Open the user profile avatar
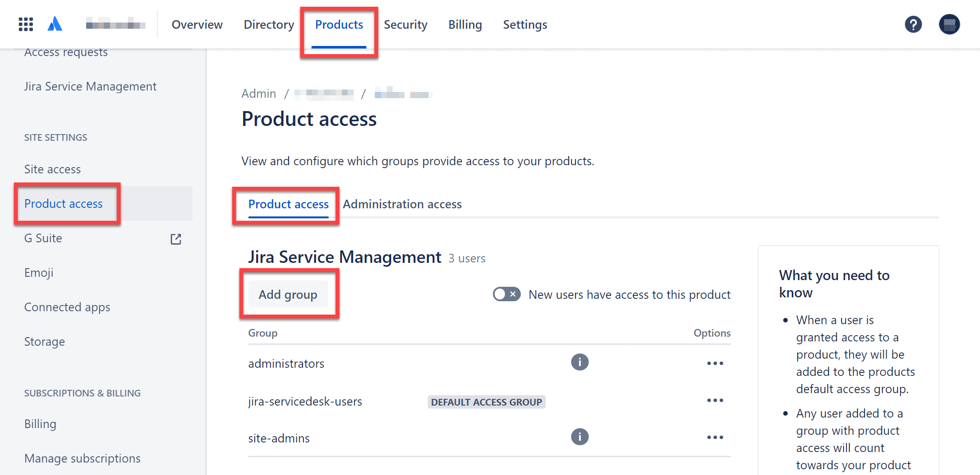 (x=949, y=24)
